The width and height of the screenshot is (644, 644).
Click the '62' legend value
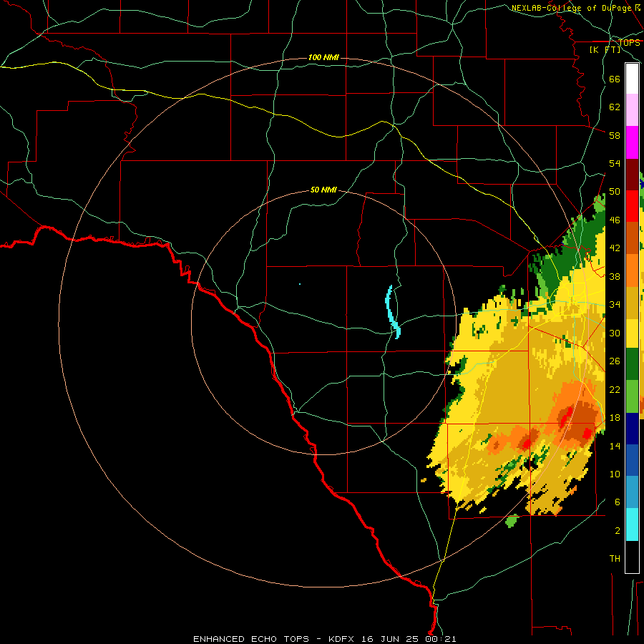(615, 107)
